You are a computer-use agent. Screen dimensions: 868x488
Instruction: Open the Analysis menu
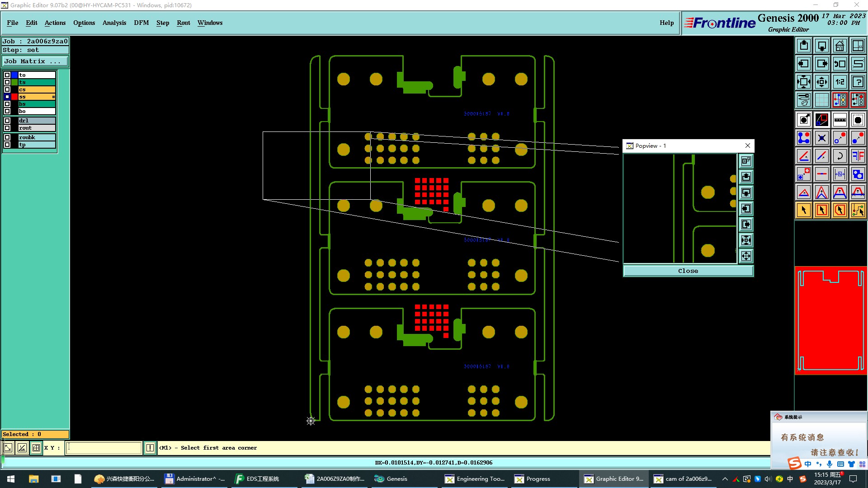(114, 23)
